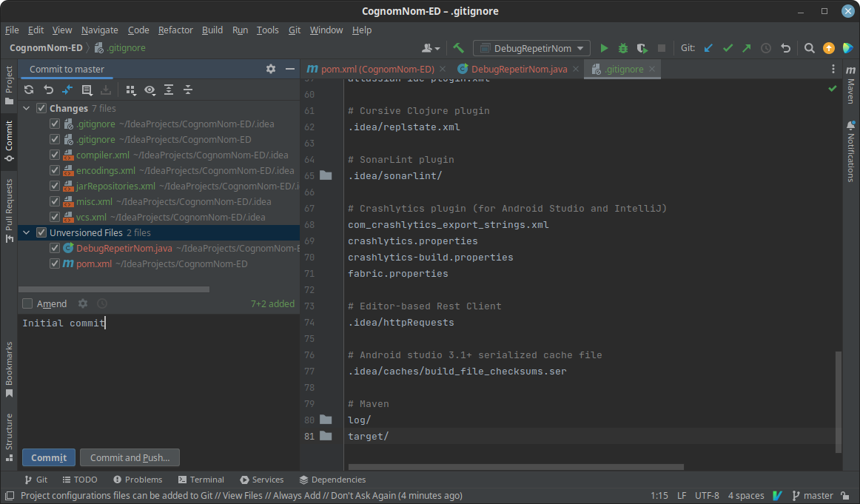The image size is (860, 504).
Task: Click the Rollback icon in Commit toolbar
Action: point(49,90)
